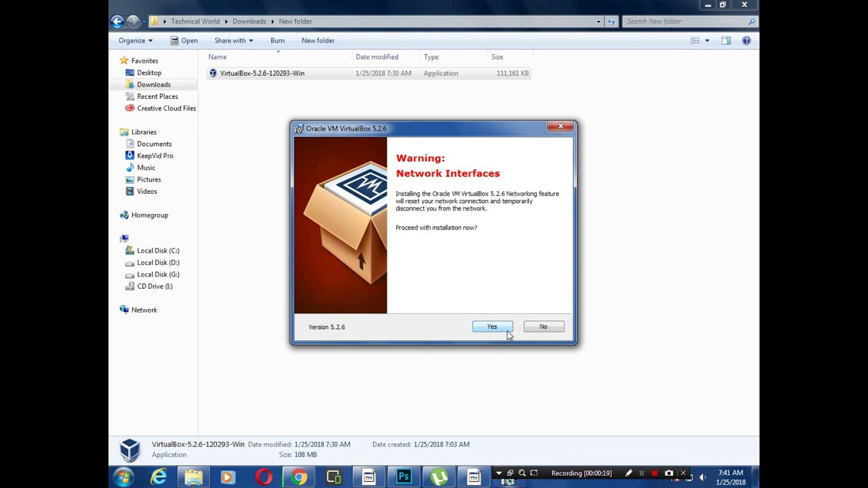
Task: Open Pictures library
Action: click(x=149, y=180)
